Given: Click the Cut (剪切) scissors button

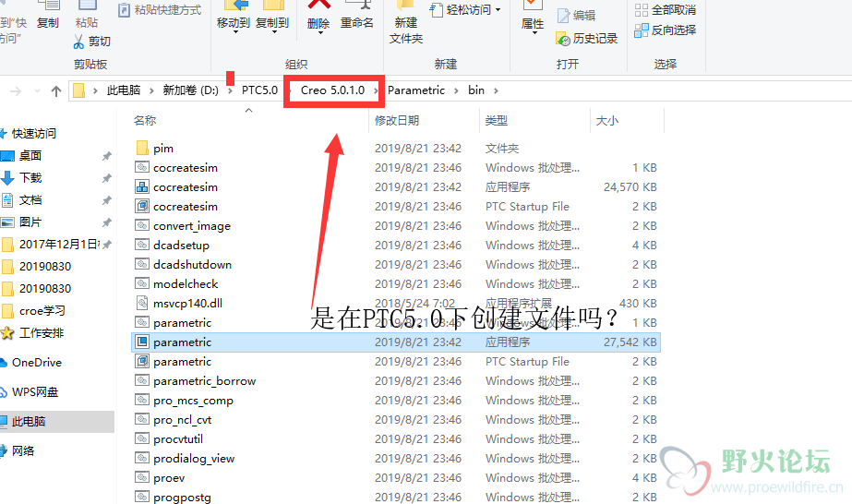Looking at the screenshot, I should click(91, 42).
